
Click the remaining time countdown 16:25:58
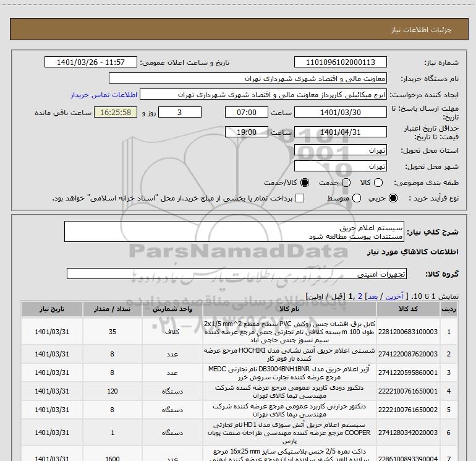pyautogui.click(x=116, y=112)
